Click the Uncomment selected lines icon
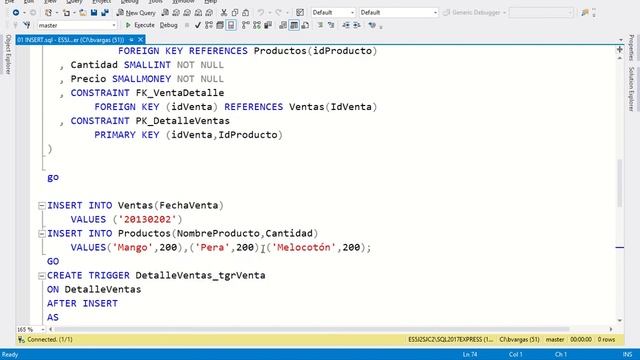This screenshot has height=360, width=640. click(x=331, y=25)
